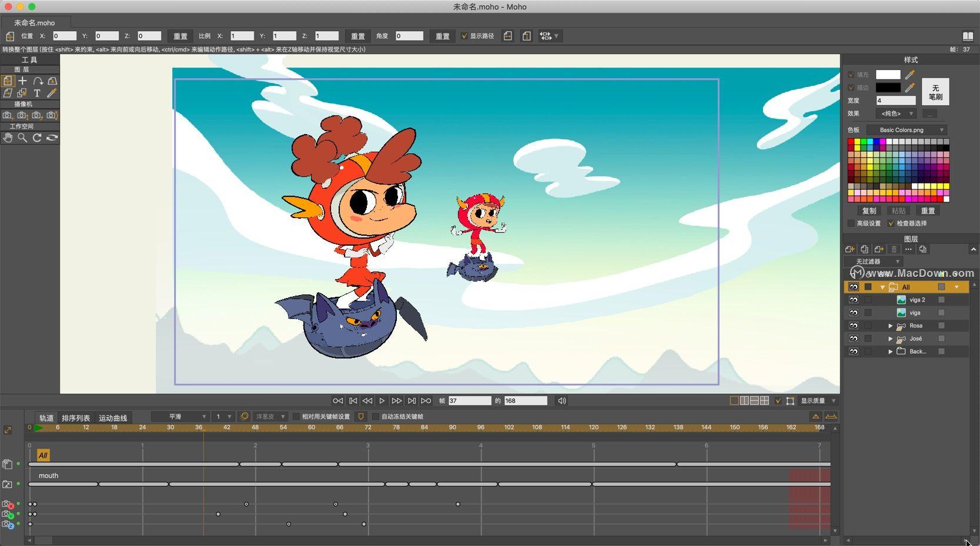
Task: Toggle the 描边 stroke checkbox
Action: pyautogui.click(x=851, y=88)
